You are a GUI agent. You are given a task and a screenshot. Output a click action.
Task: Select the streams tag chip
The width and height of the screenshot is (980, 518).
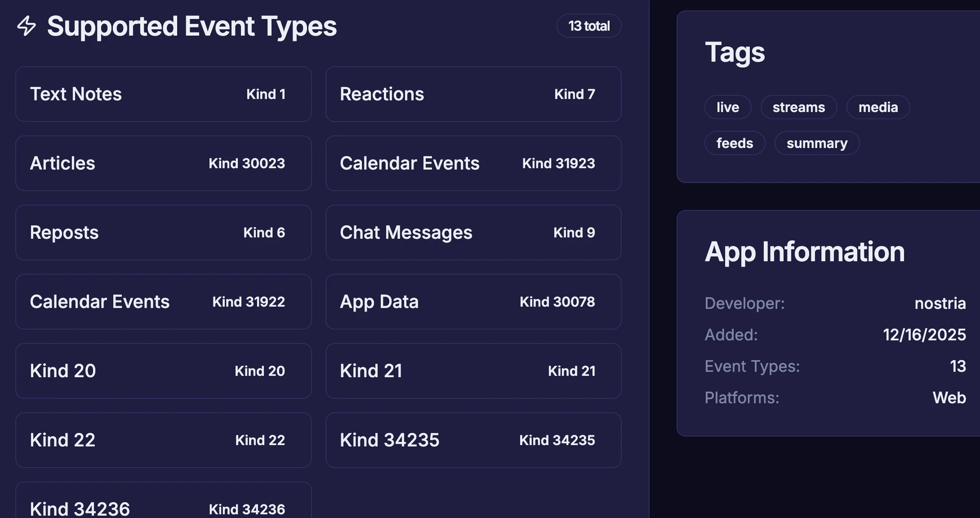(798, 107)
